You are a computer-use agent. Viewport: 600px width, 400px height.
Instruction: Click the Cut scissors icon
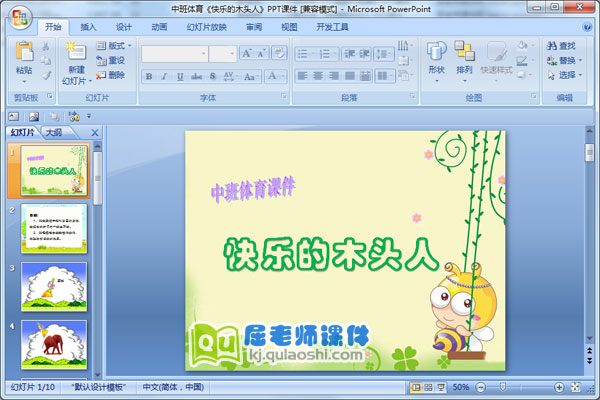(46, 47)
